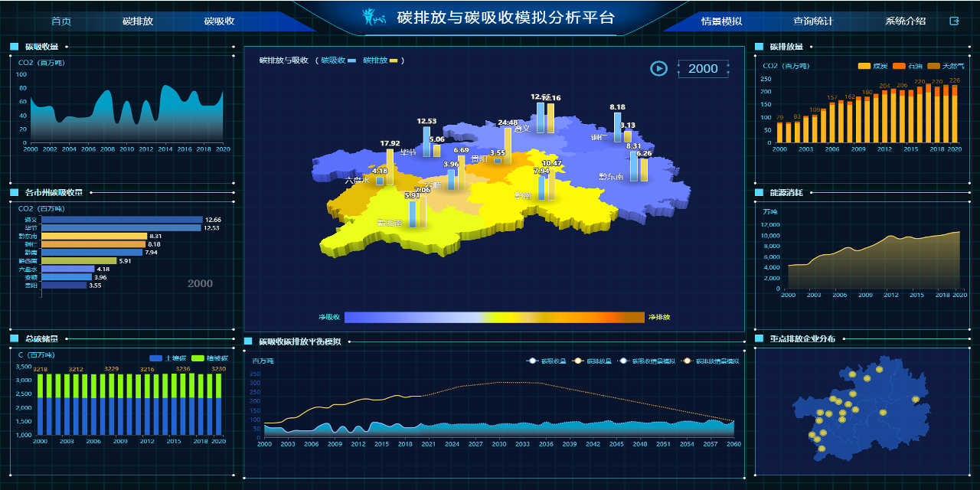The image size is (980, 490).
Task: Open the 查询统计 page
Action: 813,21
